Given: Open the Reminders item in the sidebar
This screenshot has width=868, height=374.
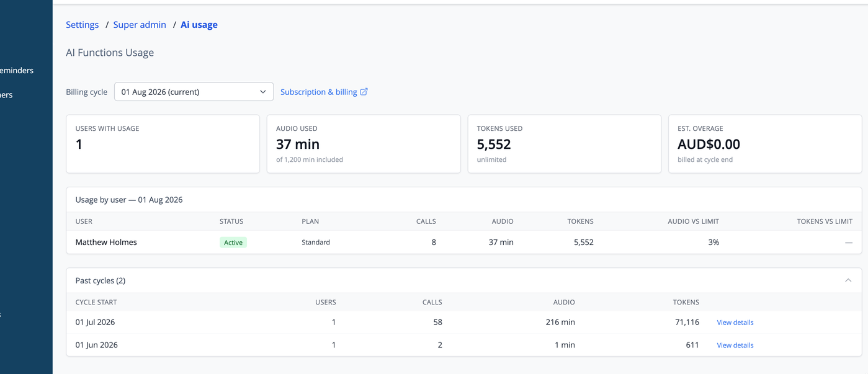Looking at the screenshot, I should pyautogui.click(x=17, y=71).
